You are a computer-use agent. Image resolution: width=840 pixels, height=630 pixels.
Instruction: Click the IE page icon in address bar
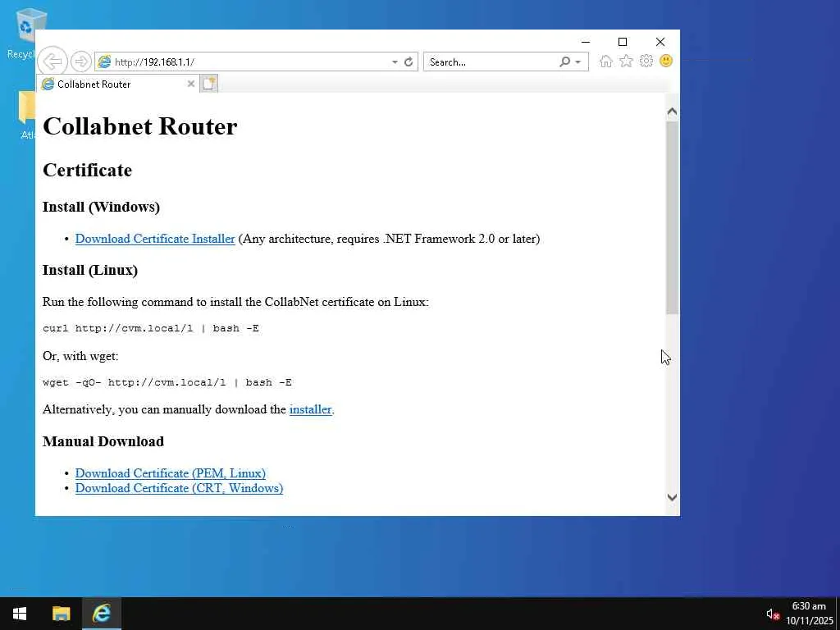pyautogui.click(x=104, y=62)
